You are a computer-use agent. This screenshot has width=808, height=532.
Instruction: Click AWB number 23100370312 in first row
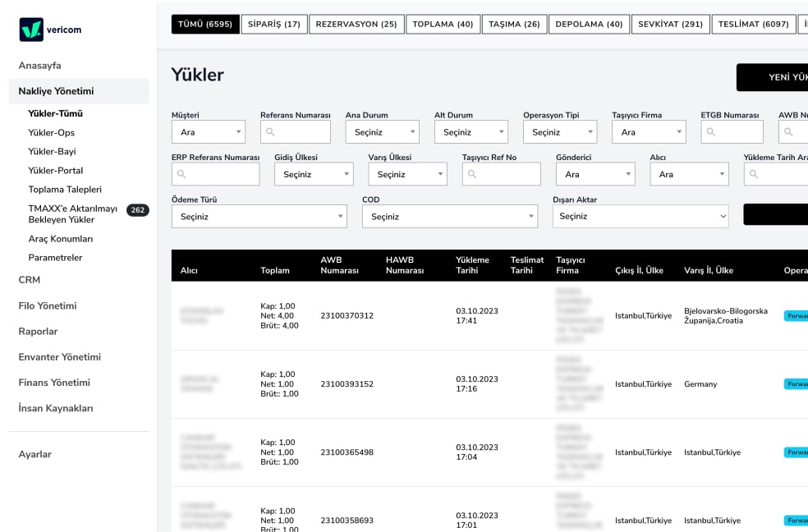point(347,316)
